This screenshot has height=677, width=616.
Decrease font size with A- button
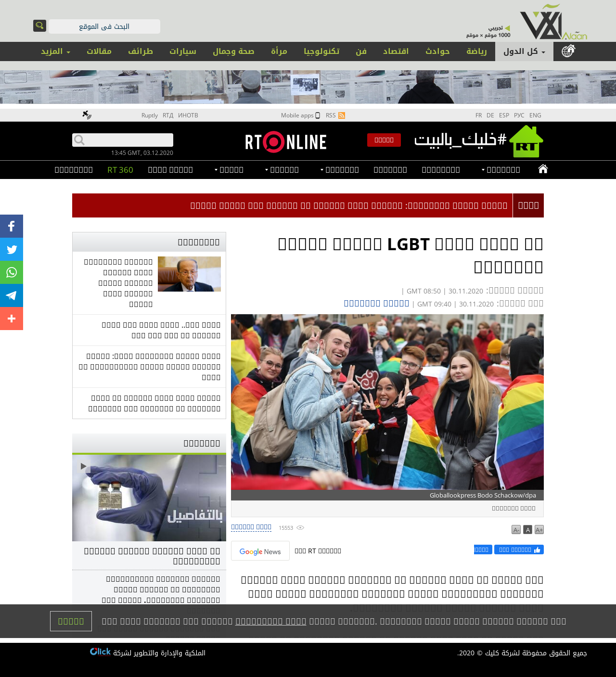pos(516,530)
